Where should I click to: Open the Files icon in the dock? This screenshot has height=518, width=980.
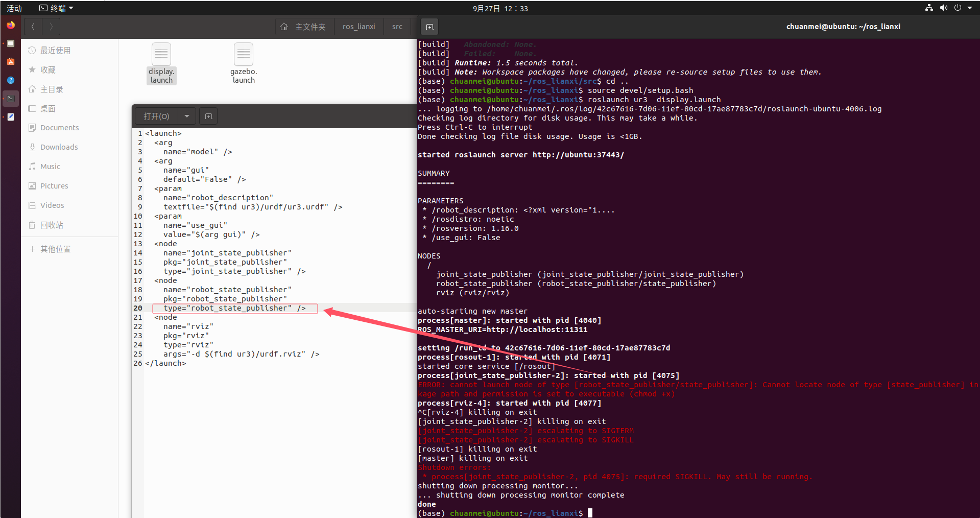pyautogui.click(x=10, y=43)
